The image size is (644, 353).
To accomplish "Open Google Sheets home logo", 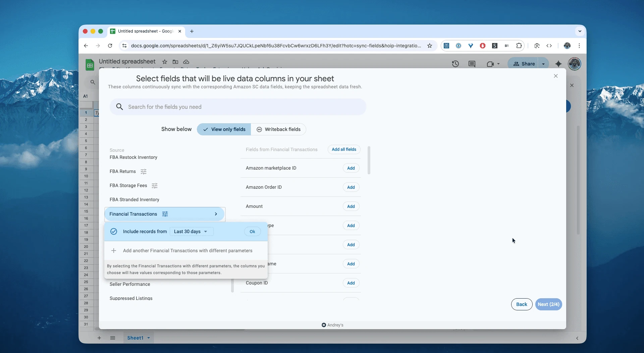I will (x=90, y=64).
